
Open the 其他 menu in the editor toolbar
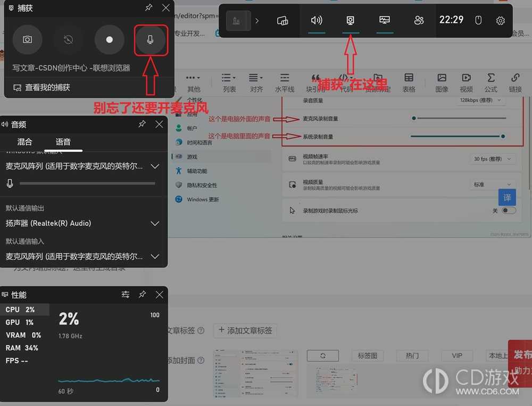tap(194, 83)
